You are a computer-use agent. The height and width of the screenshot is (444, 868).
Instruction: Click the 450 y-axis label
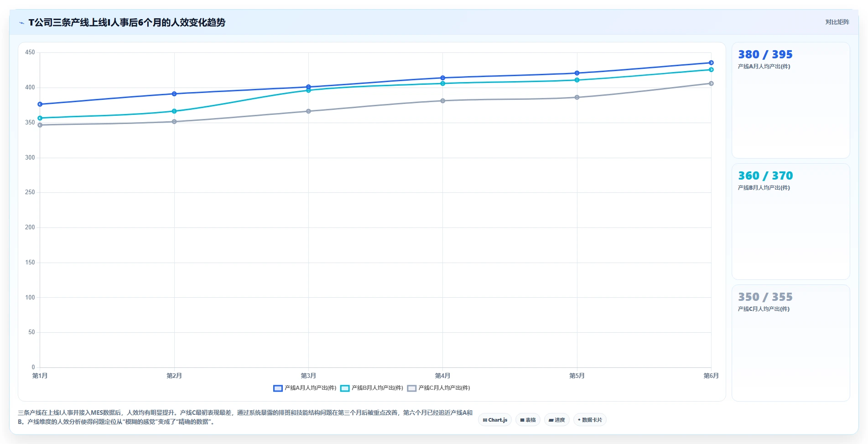(x=30, y=52)
